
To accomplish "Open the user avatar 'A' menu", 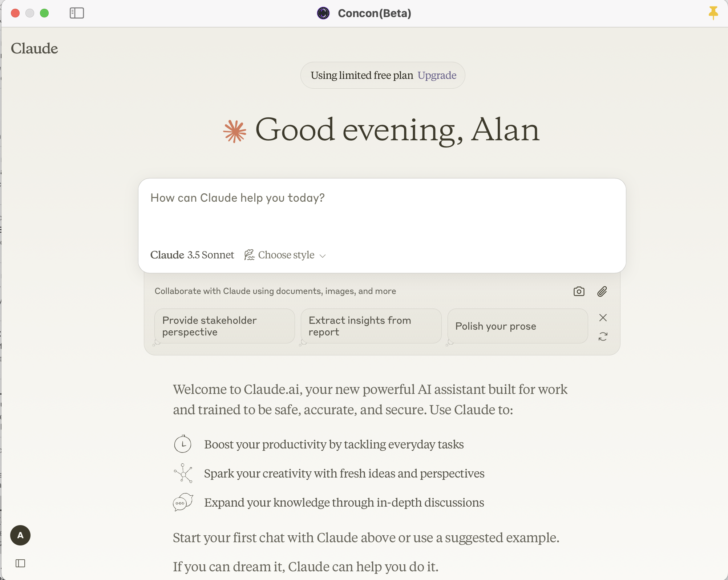I will (x=20, y=535).
